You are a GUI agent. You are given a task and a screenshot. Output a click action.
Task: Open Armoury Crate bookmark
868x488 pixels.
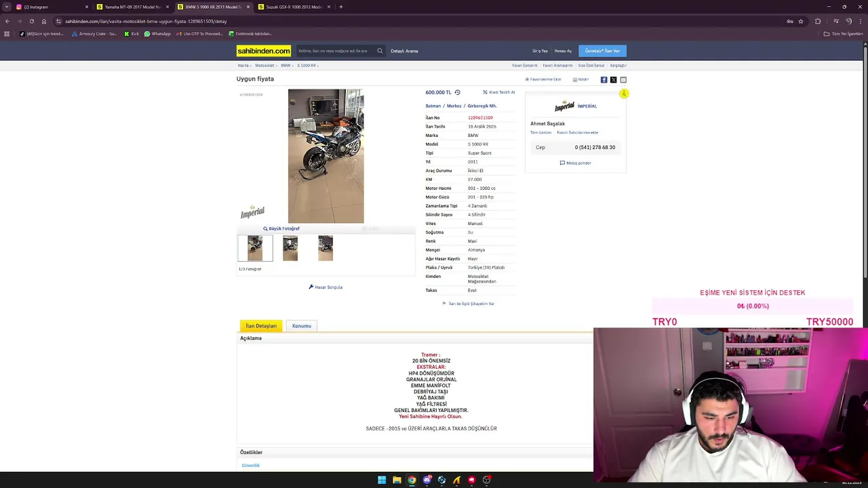[x=94, y=34]
